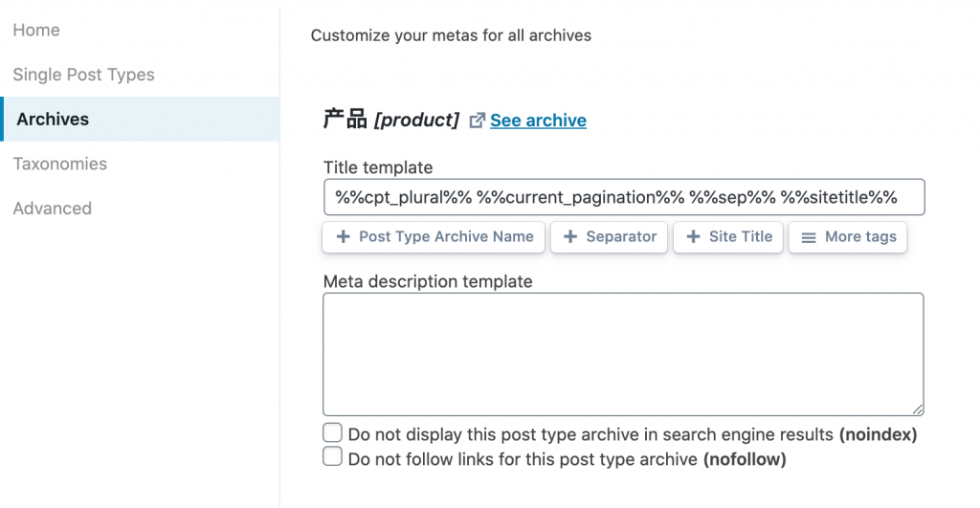Enable the noindex checkbox for this archive
The height and width of the screenshot is (508, 980).
332,433
